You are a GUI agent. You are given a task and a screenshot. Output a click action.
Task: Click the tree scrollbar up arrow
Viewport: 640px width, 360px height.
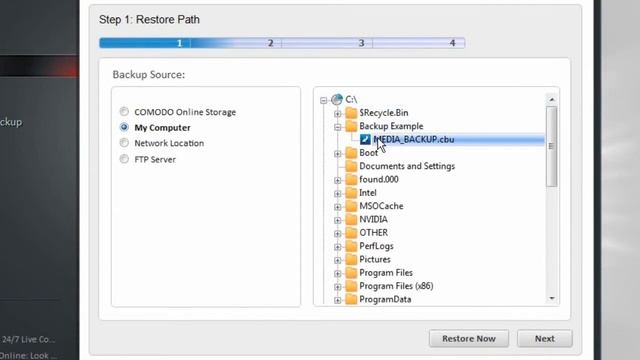pos(551,99)
